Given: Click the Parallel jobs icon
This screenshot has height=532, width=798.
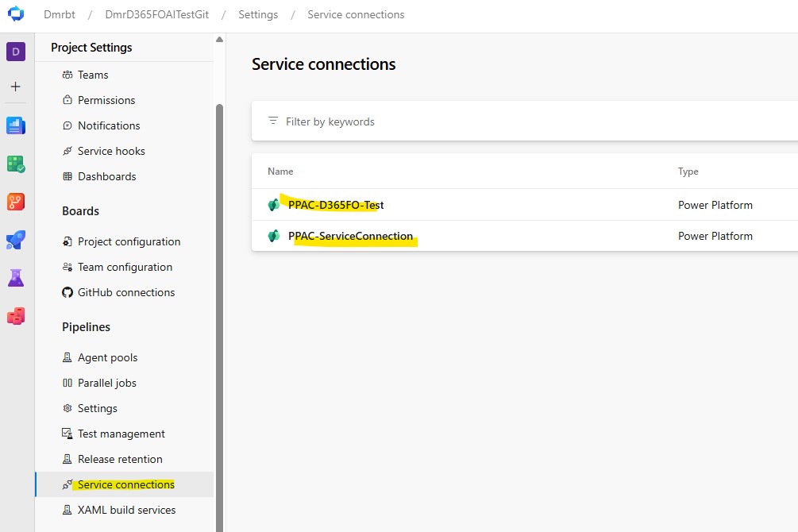Looking at the screenshot, I should [x=67, y=383].
